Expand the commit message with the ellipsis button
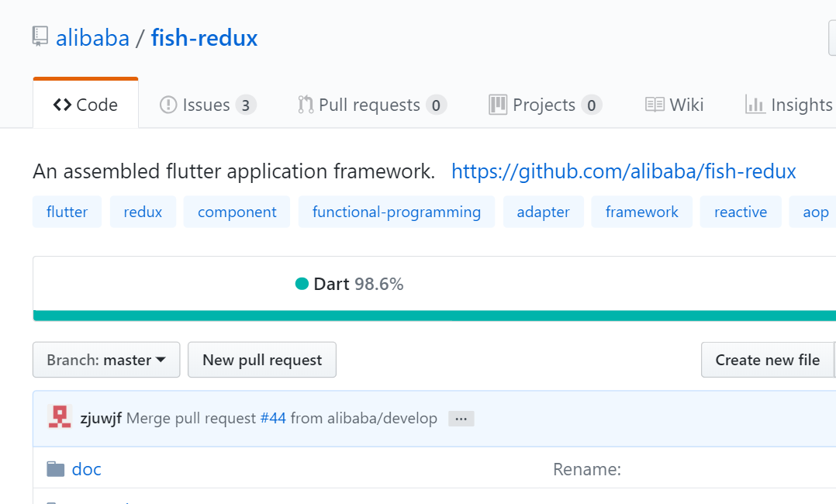Image resolution: width=836 pixels, height=504 pixels. (461, 418)
